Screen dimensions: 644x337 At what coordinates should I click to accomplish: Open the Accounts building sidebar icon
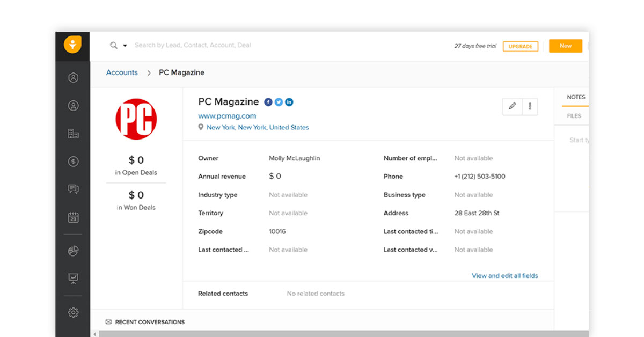tap(74, 134)
